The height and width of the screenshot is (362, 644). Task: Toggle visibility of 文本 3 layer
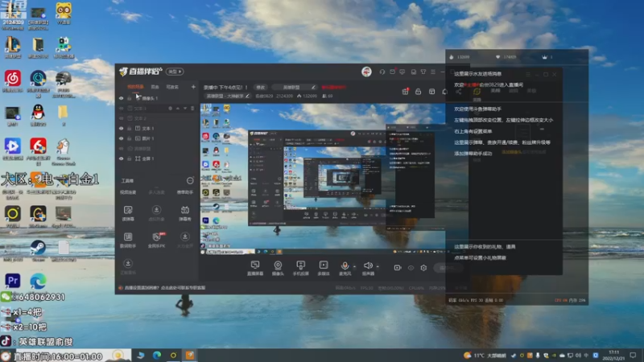(122, 109)
